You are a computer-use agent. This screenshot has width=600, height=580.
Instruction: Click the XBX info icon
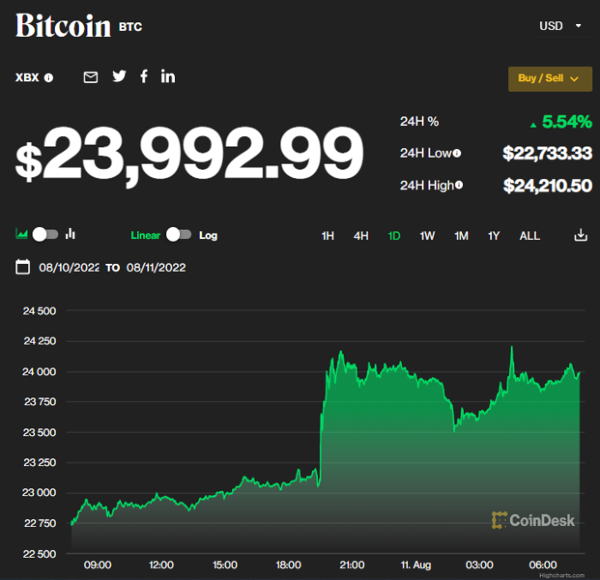pyautogui.click(x=49, y=78)
